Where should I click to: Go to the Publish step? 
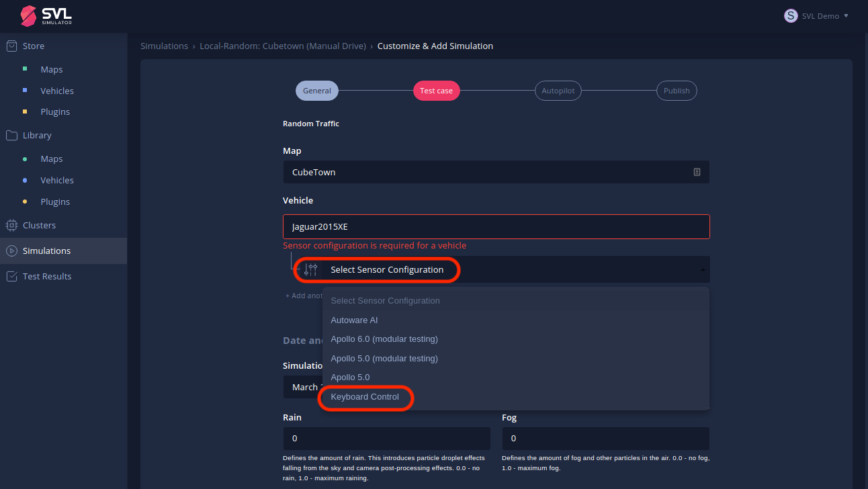pyautogui.click(x=677, y=91)
